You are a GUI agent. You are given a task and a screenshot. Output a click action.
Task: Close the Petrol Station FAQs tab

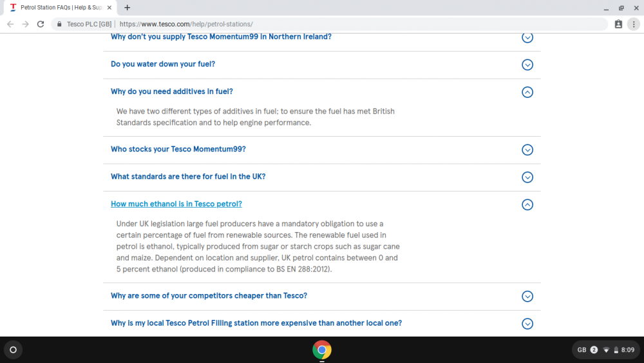click(109, 7)
